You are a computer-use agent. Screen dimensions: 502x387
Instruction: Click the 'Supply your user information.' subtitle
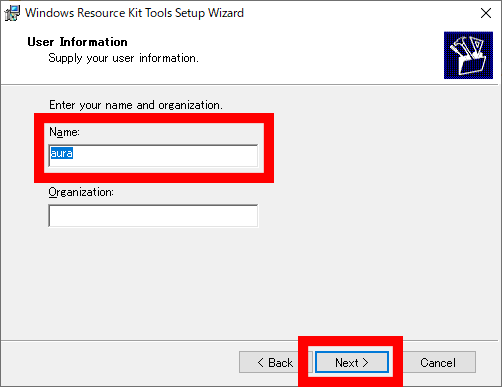click(123, 58)
